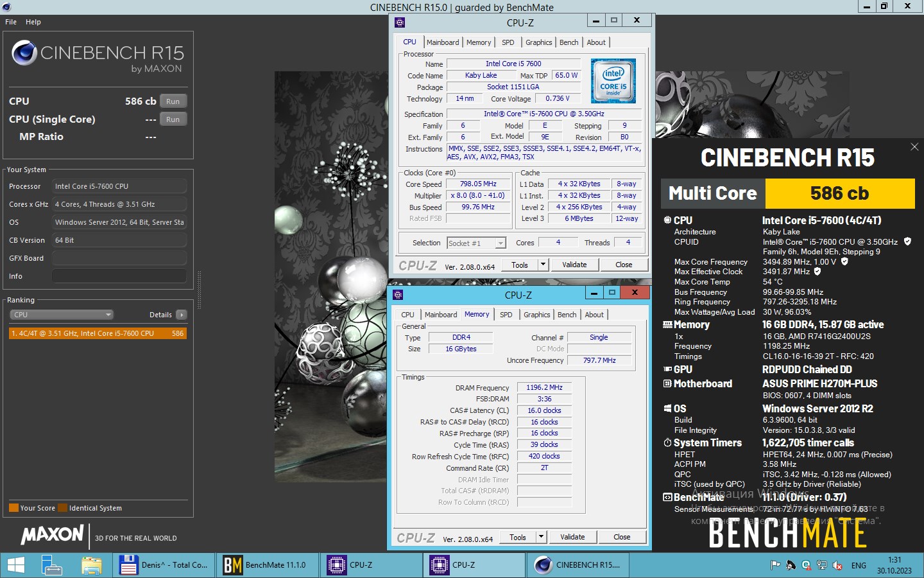This screenshot has width=924, height=578.
Task: Click the network tray icon
Action: 822,565
